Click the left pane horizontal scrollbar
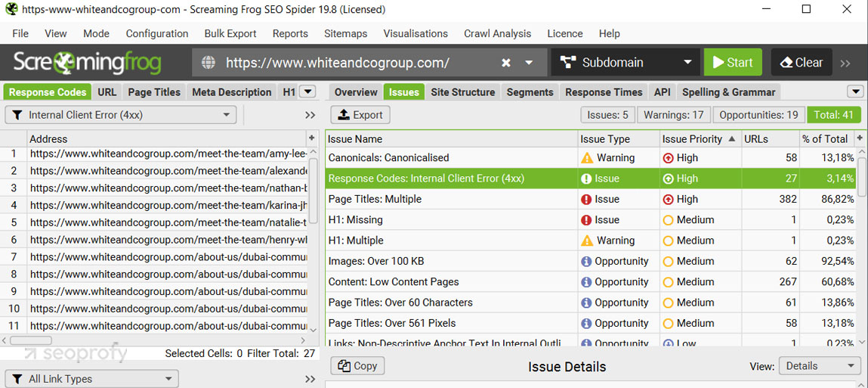 pos(31,340)
